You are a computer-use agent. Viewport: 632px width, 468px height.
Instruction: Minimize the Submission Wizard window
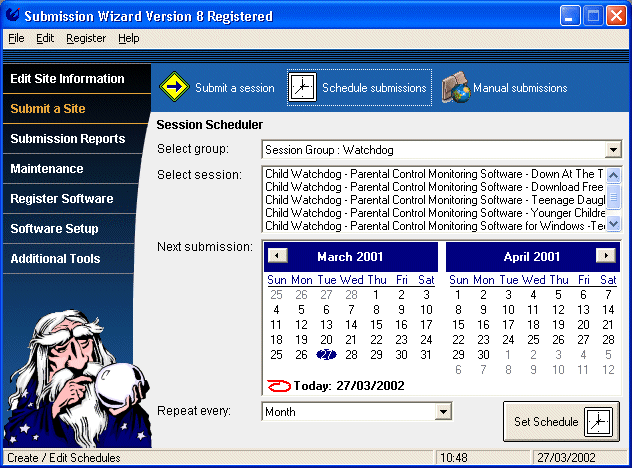570,16
